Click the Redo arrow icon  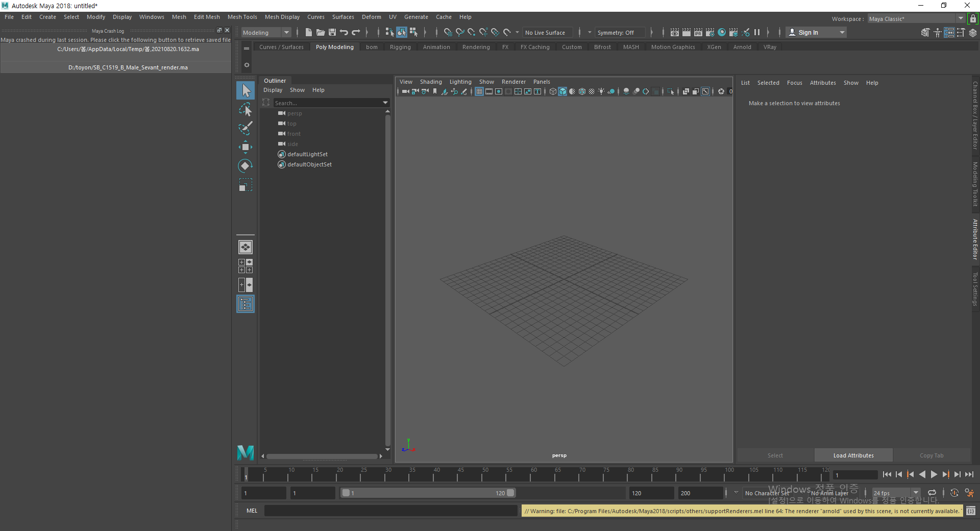click(x=356, y=32)
